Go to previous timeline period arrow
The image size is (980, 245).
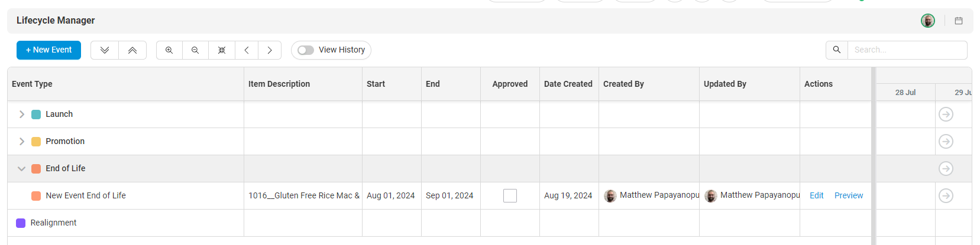[247, 50]
